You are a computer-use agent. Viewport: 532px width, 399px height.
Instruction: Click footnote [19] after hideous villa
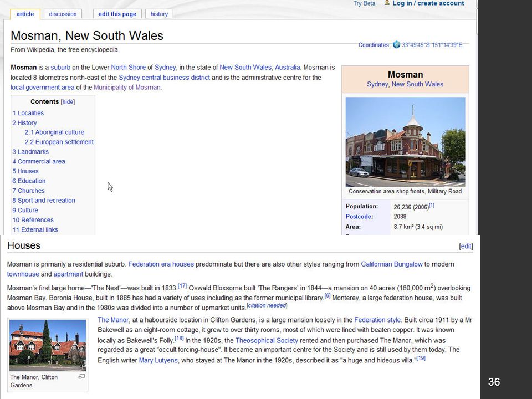[421, 358]
